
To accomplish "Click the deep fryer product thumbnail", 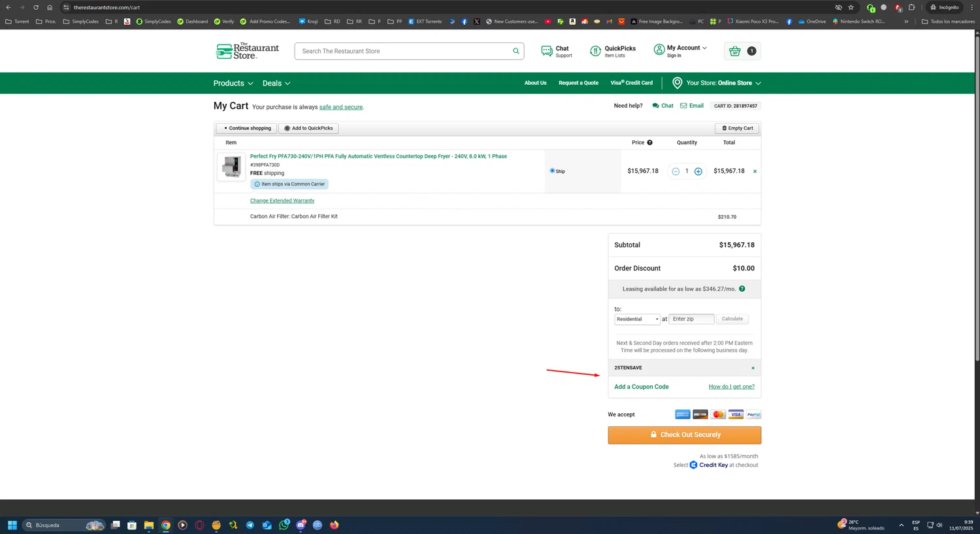I will tap(231, 167).
